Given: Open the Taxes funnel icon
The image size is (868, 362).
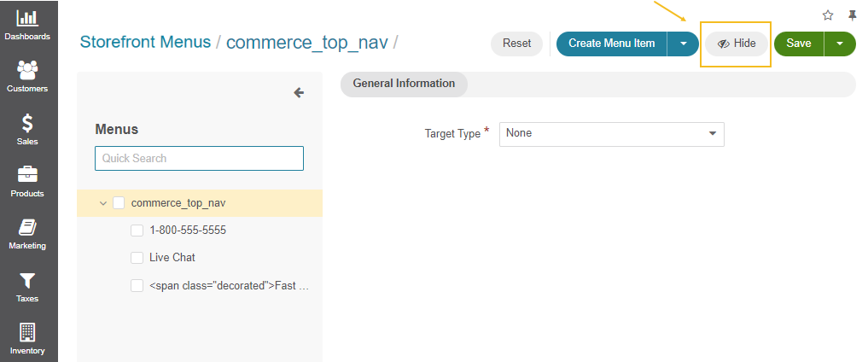Looking at the screenshot, I should tap(27, 280).
